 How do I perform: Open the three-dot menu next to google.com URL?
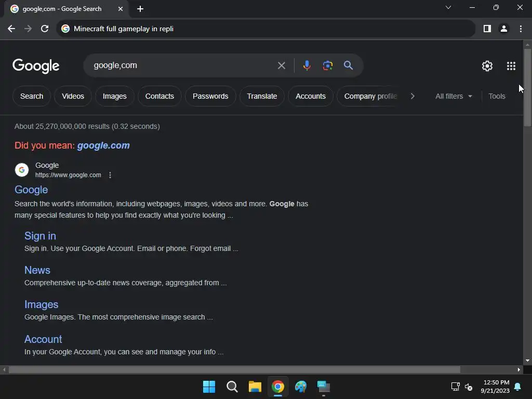point(110,175)
